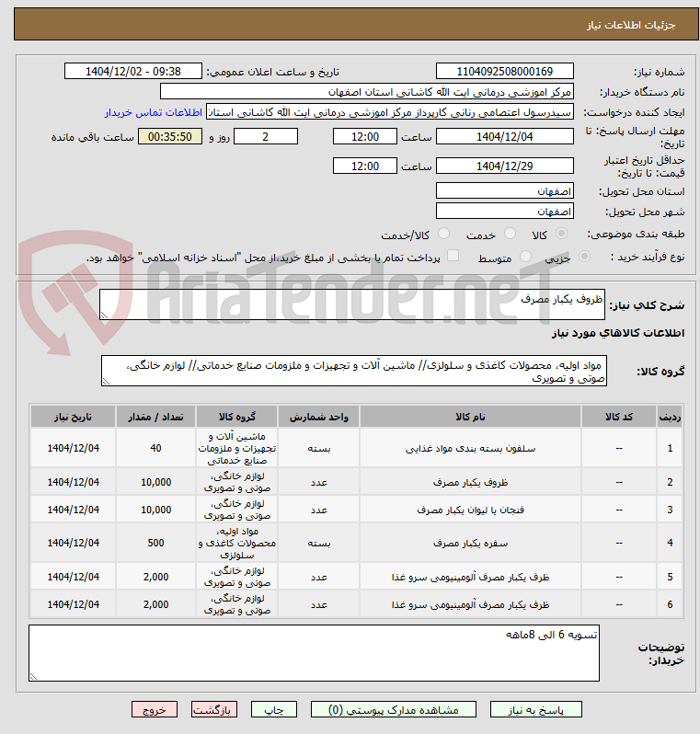Select ظرف یکبار مصرف آلومینیومی cell in row 6

point(470,604)
